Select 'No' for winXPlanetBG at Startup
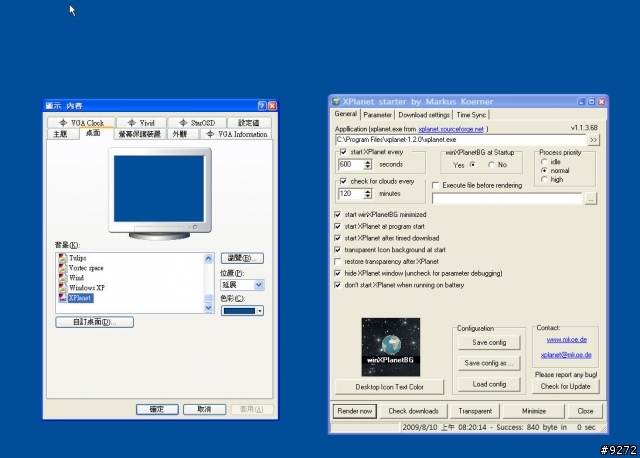The width and height of the screenshot is (640, 458). point(491,165)
